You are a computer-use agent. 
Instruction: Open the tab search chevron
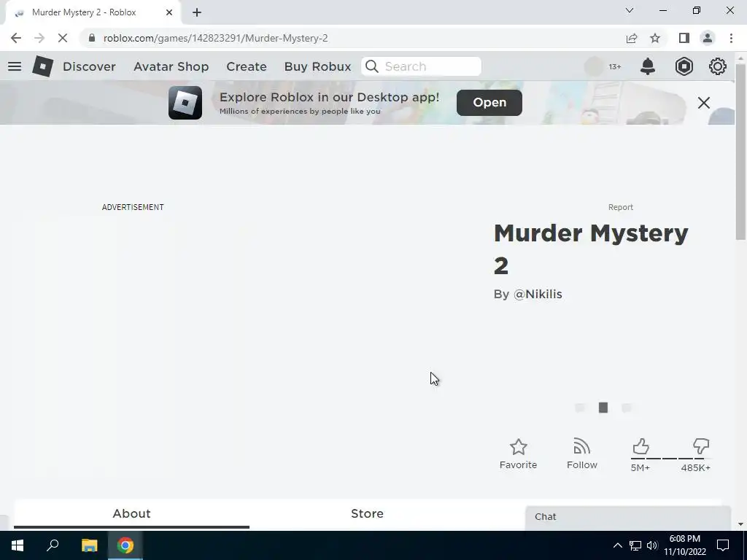pos(630,10)
